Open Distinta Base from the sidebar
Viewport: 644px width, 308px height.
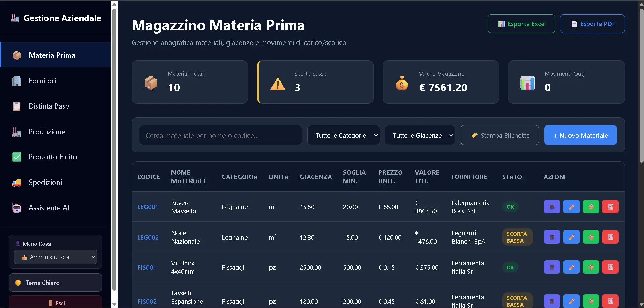coord(56,106)
